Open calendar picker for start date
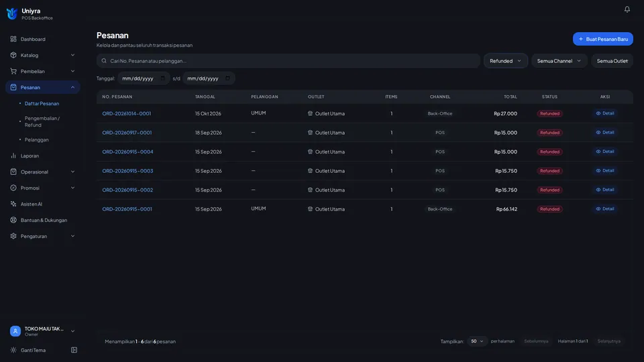Viewport: 644px width, 362px height. pyautogui.click(x=162, y=78)
